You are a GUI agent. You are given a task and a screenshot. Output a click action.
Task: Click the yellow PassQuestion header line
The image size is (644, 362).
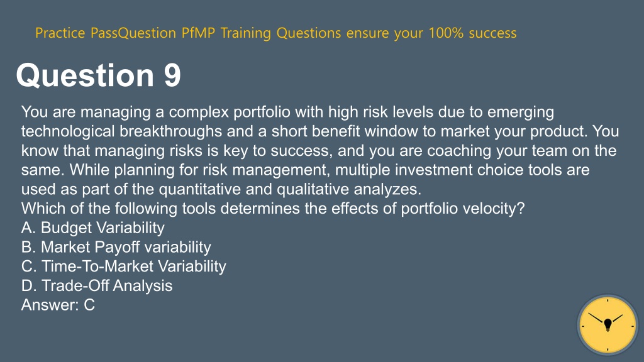pos(275,33)
